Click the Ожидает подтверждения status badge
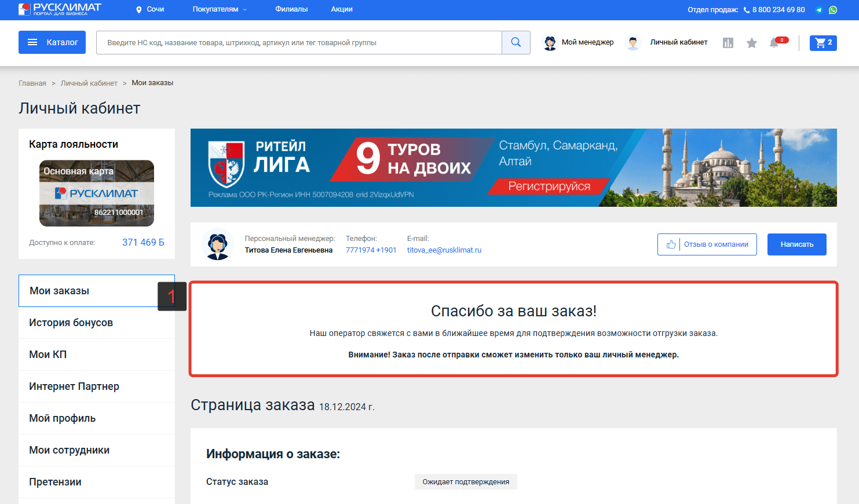 466,482
